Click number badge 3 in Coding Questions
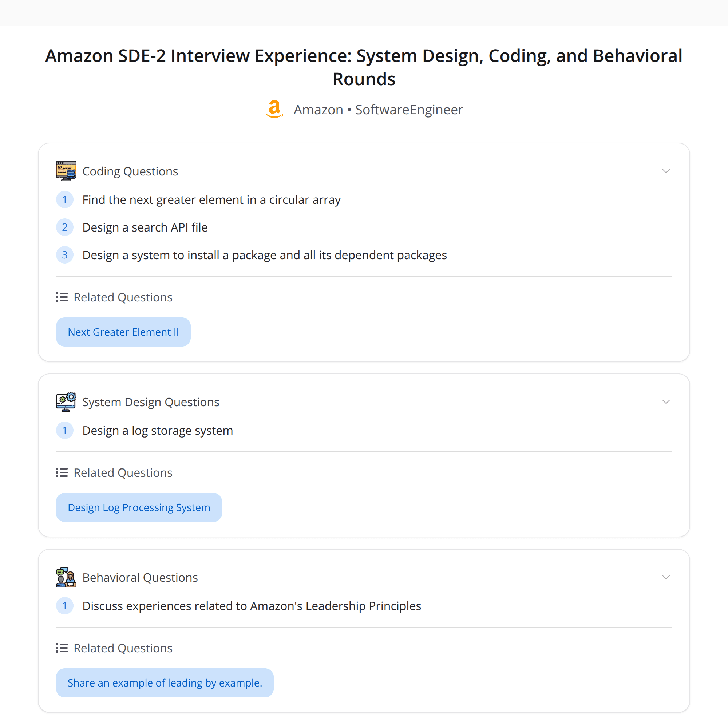This screenshot has height=728, width=728. pos(65,255)
